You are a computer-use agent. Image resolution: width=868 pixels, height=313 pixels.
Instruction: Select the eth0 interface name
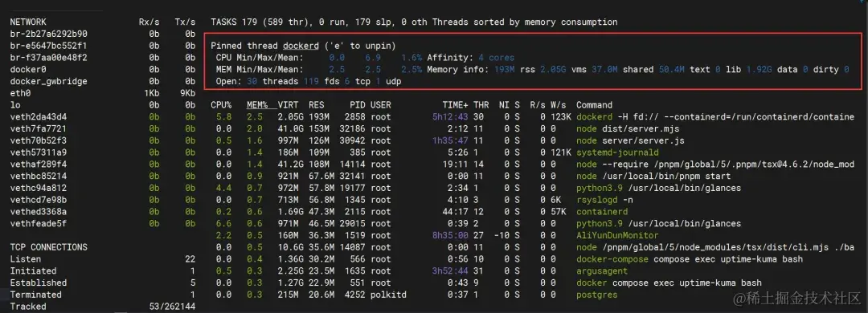20,93
